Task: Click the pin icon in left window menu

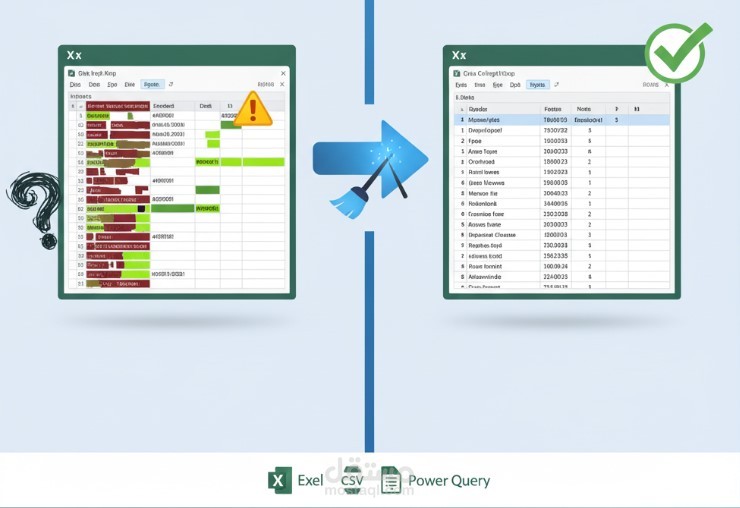Action: click(x=171, y=85)
